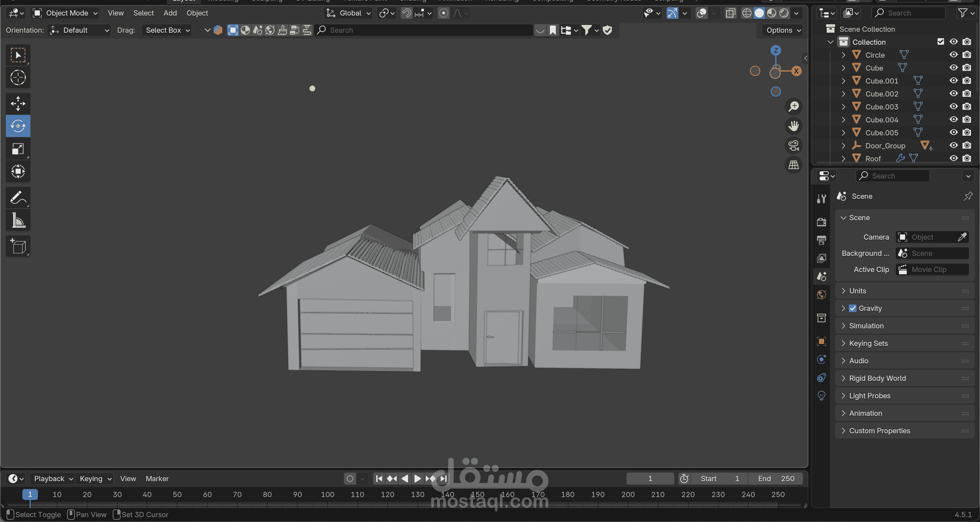Open the Options dropdown
Viewport: 980px width, 522px height.
(782, 30)
